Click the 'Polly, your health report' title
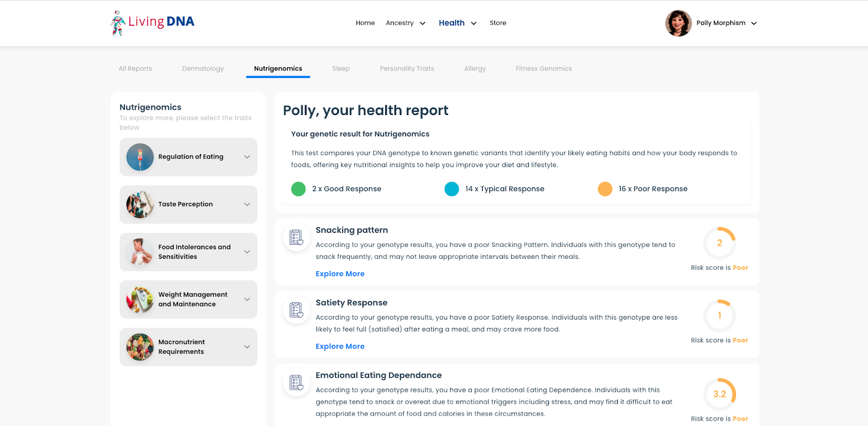The height and width of the screenshot is (426, 868). [x=366, y=111]
